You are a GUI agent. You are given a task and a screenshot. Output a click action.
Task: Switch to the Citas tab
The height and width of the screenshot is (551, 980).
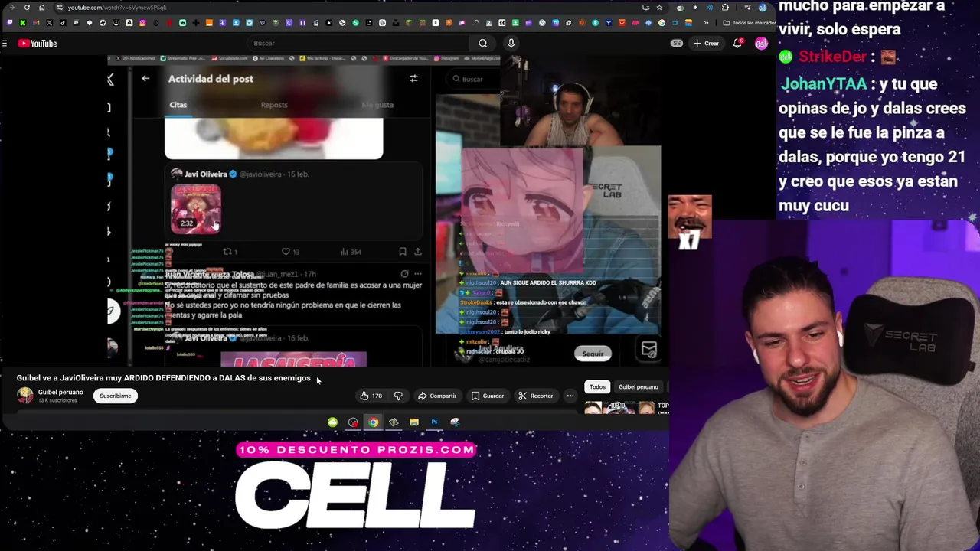point(178,105)
